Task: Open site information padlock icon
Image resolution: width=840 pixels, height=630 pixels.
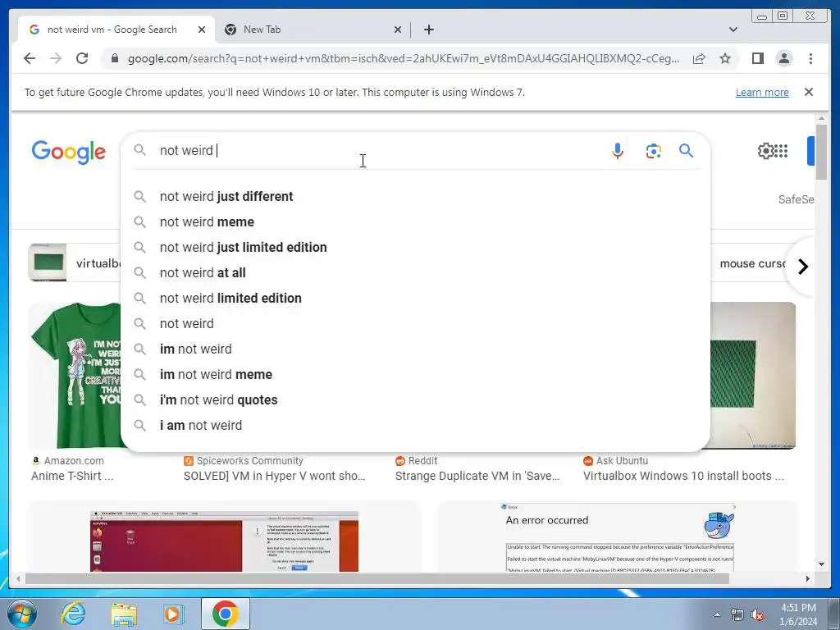Action: pyautogui.click(x=114, y=58)
